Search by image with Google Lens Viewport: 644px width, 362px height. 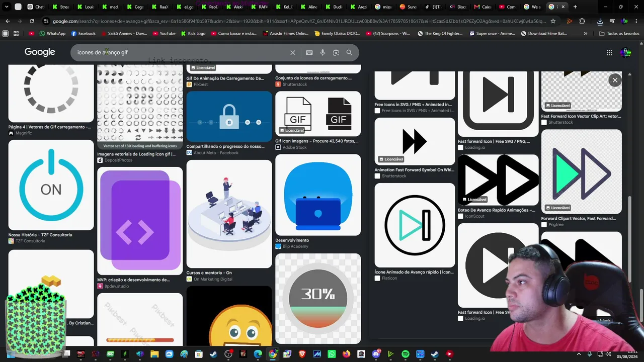(336, 52)
